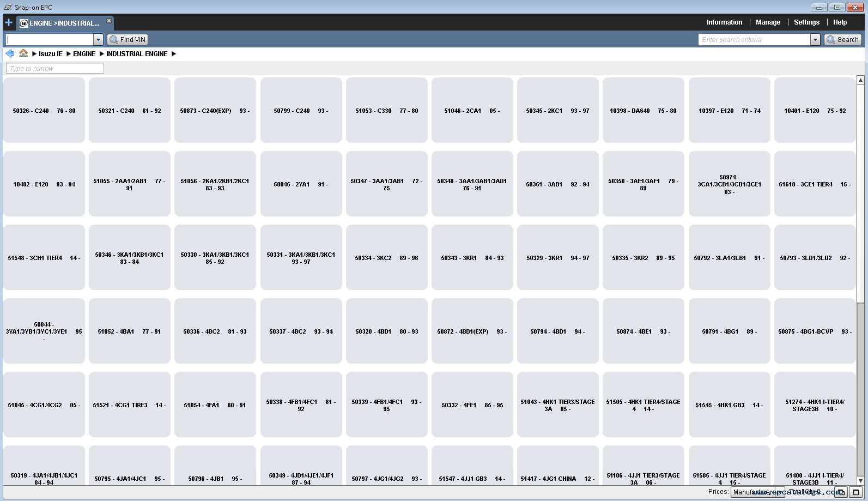The width and height of the screenshot is (868, 501).
Task: Select tile 50320 - 4BD1 80 - 93
Action: tap(387, 331)
